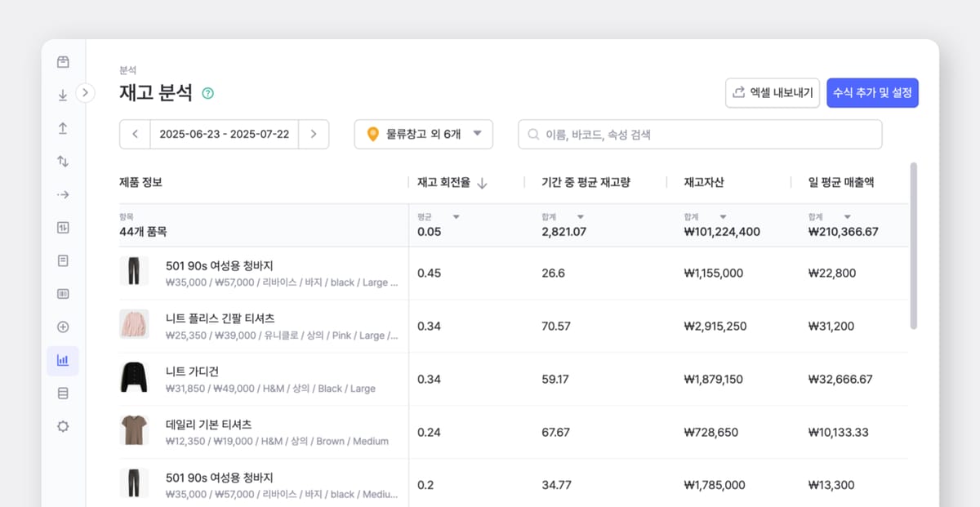Open the stock-in download arrow icon
This screenshot has width=980, height=507.
(63, 96)
